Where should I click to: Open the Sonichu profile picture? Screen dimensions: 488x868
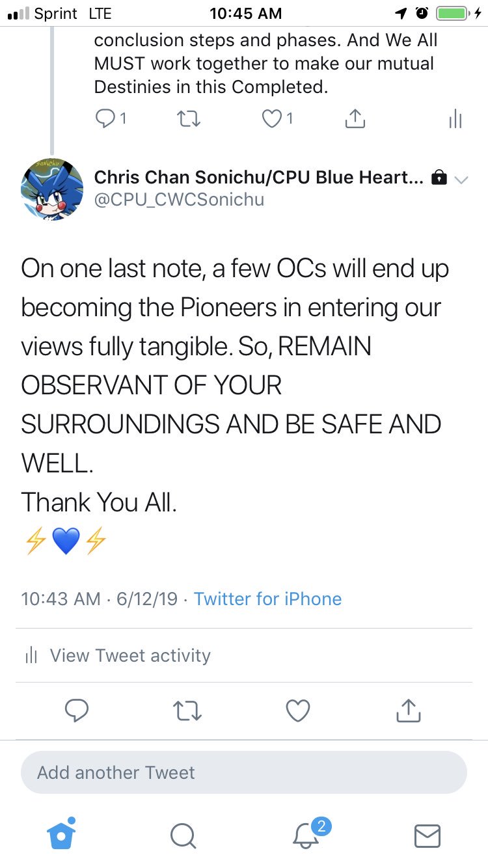(x=53, y=189)
